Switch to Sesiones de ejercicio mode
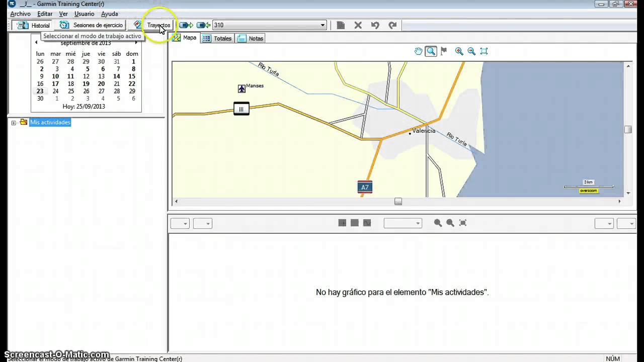Image resolution: width=644 pixels, height=362 pixels. coord(91,25)
